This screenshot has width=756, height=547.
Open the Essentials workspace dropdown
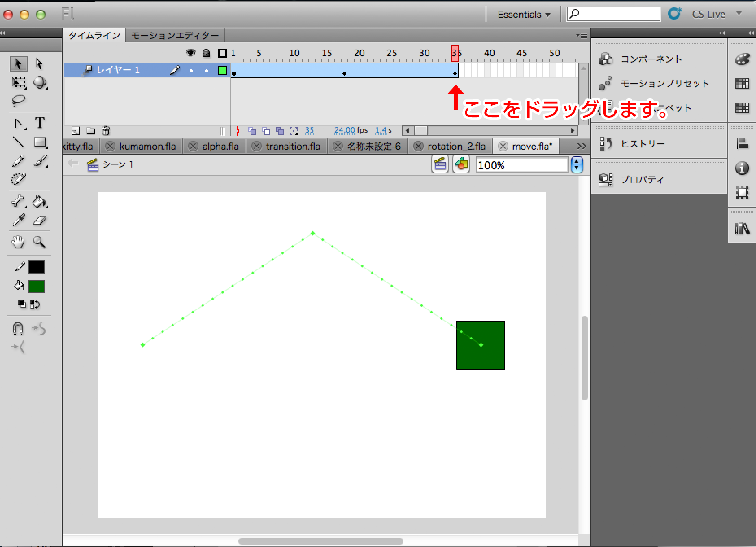(x=524, y=15)
